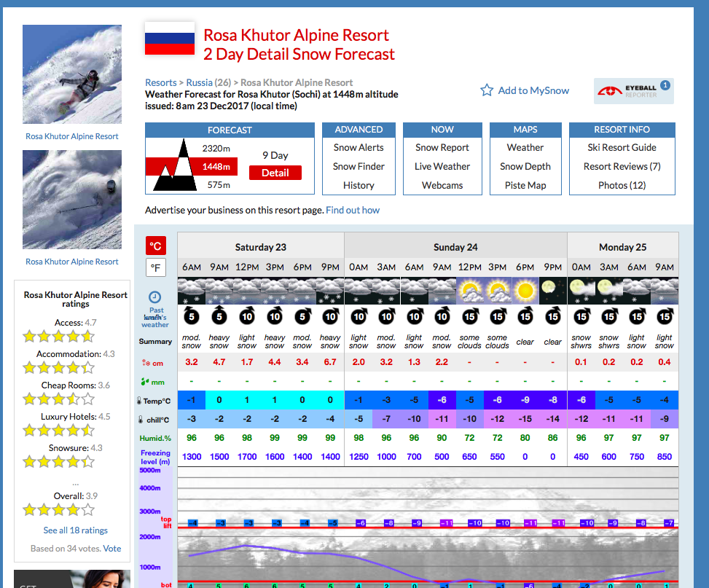Viewport: 709px width, 588px height.
Task: Click the Add to MySnow star icon
Action: pyautogui.click(x=487, y=90)
